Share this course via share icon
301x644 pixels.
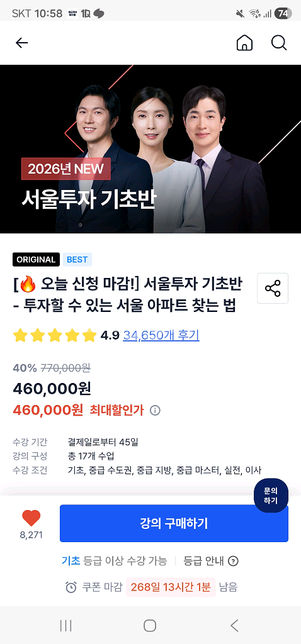coord(273,288)
